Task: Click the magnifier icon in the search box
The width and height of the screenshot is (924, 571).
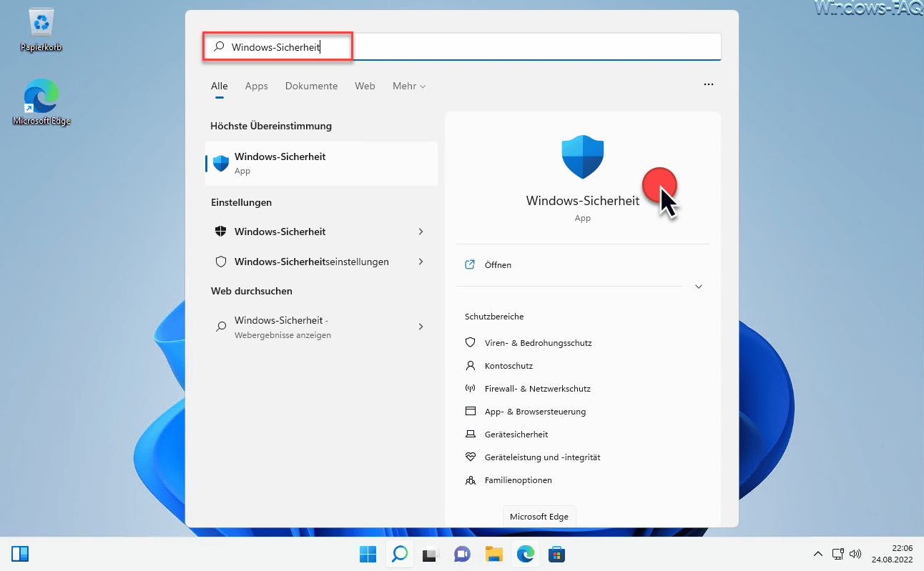Action: 219,47
